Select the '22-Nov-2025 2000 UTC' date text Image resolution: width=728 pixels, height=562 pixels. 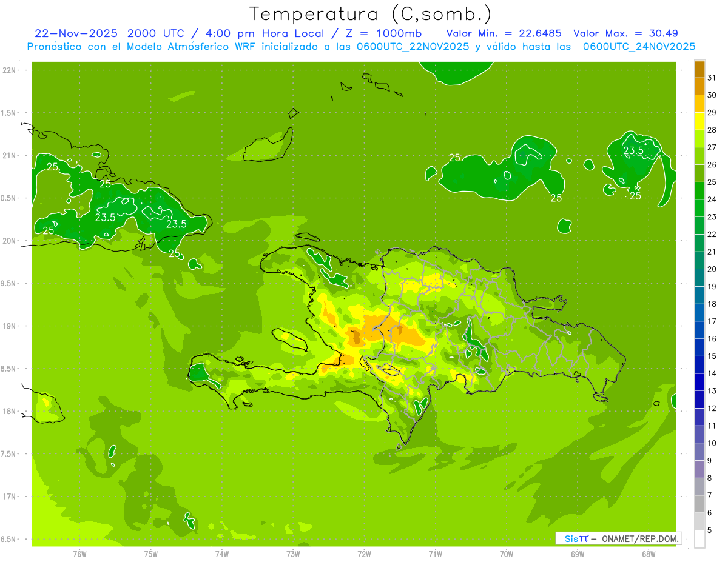click(x=109, y=33)
